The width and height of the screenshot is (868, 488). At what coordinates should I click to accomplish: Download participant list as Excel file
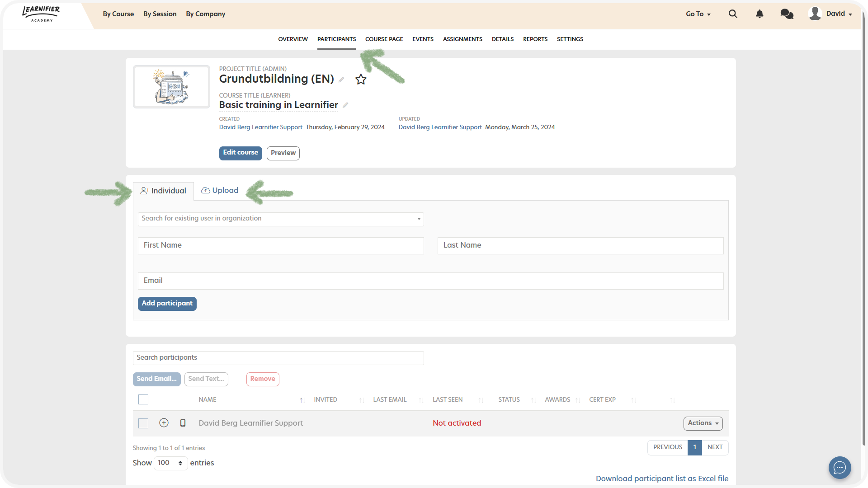(662, 479)
